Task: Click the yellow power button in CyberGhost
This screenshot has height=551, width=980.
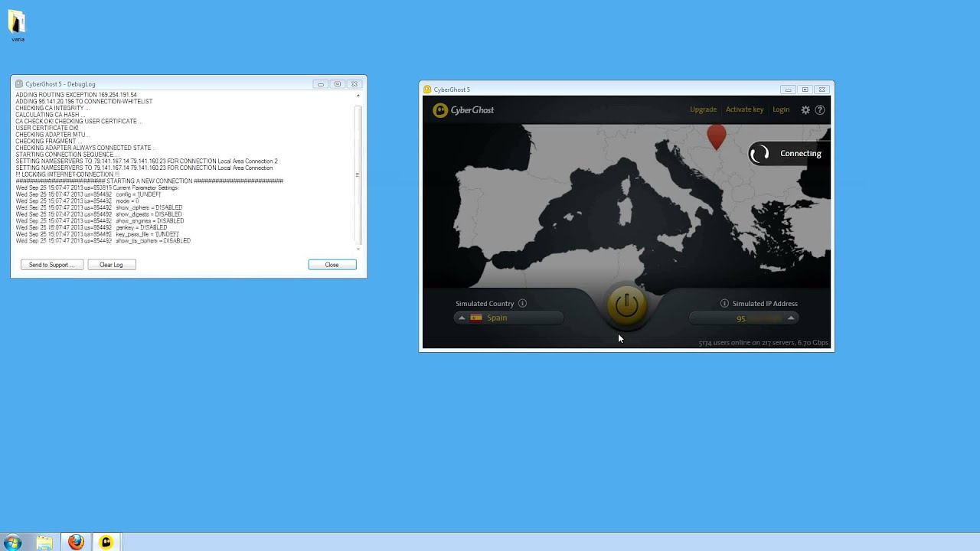Action: coord(626,306)
